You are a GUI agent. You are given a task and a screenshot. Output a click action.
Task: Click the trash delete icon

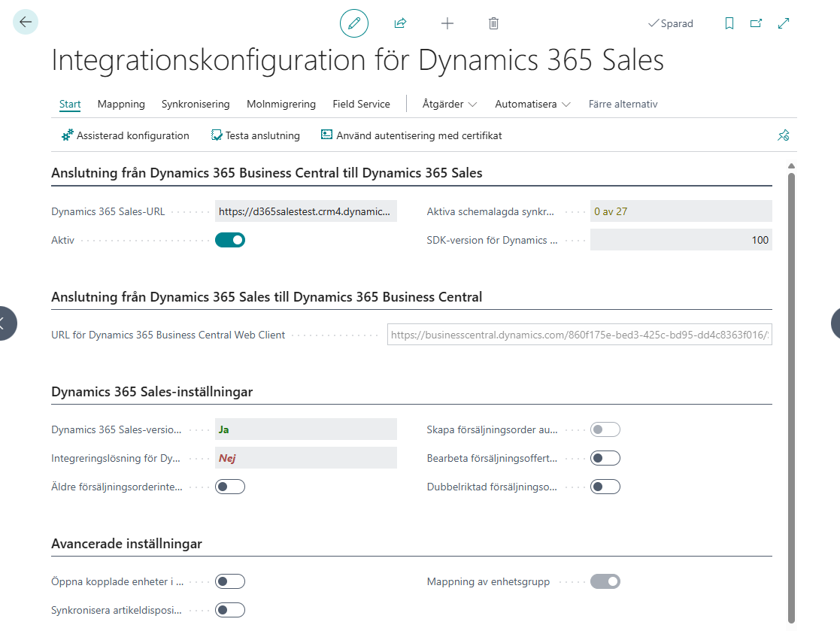[493, 23]
